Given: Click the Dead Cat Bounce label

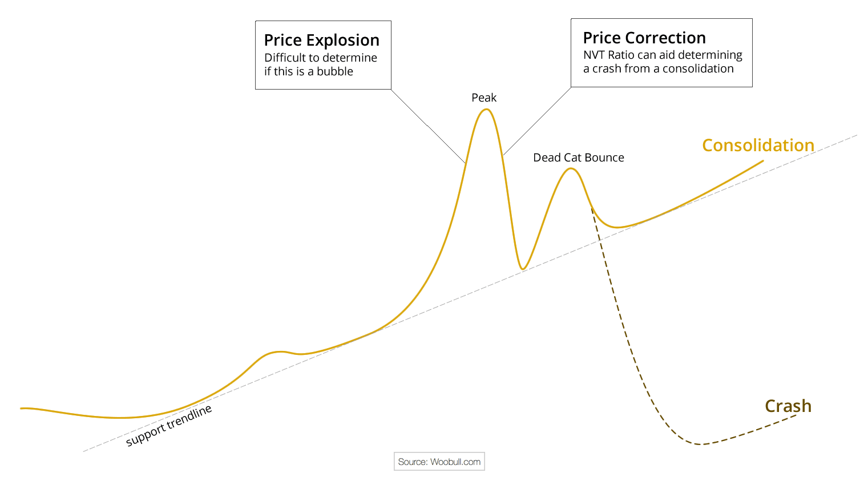Looking at the screenshot, I should [x=579, y=157].
